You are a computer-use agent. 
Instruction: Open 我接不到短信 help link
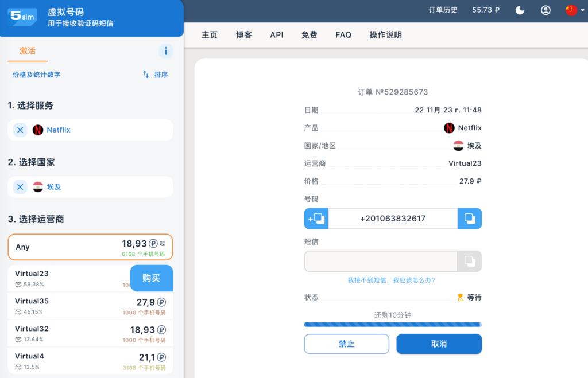[x=392, y=280]
